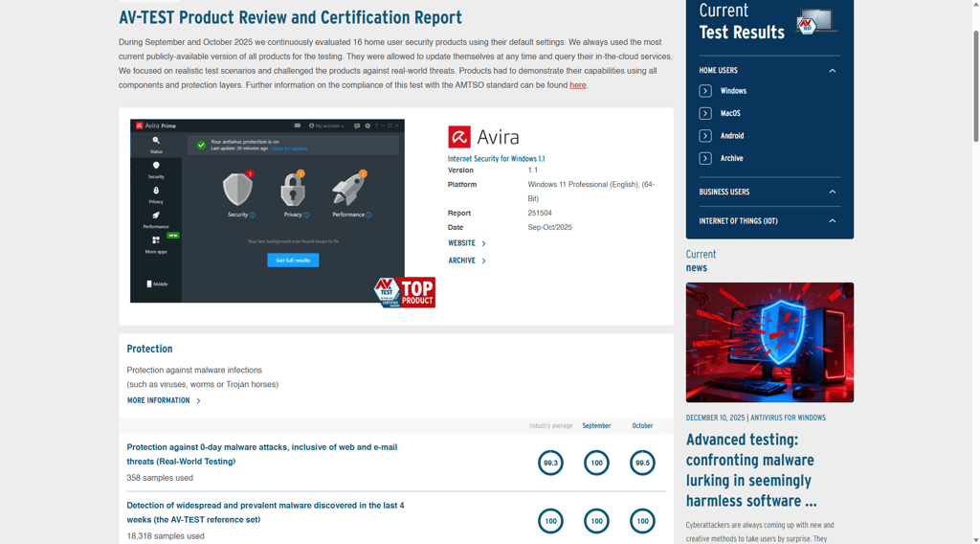Click the October 99.5 circle
980x544 pixels.
point(642,463)
